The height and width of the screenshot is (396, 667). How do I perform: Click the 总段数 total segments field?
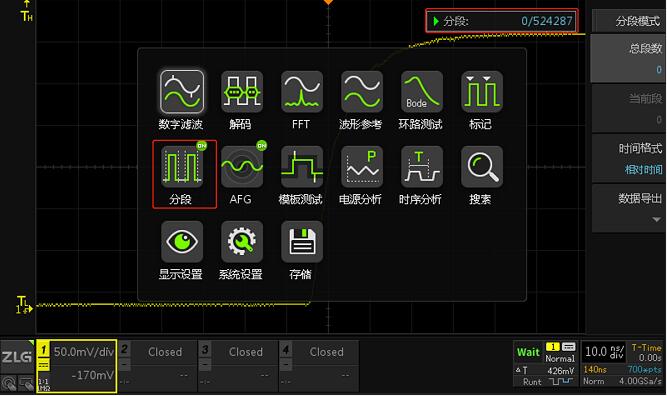[629, 59]
